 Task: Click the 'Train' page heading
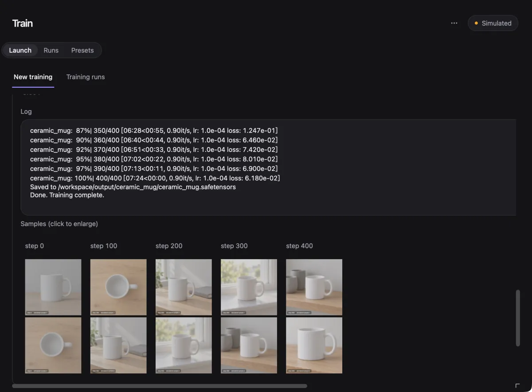[23, 23]
